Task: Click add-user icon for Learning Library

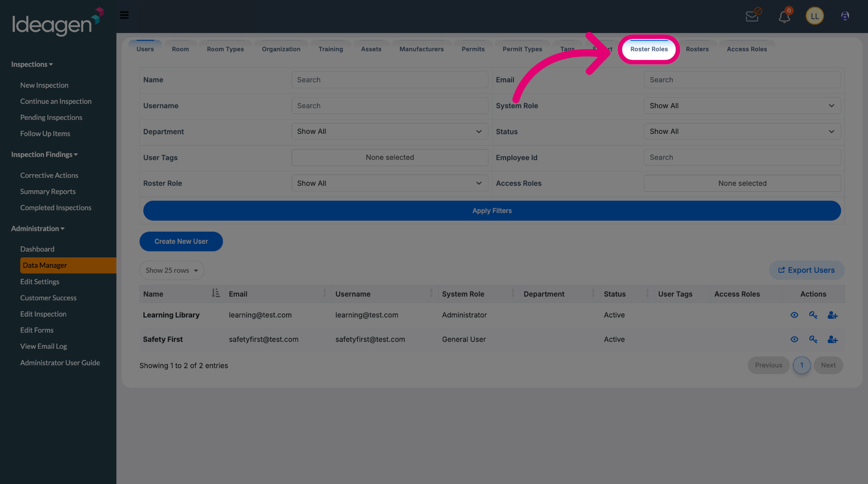Action: [833, 315]
